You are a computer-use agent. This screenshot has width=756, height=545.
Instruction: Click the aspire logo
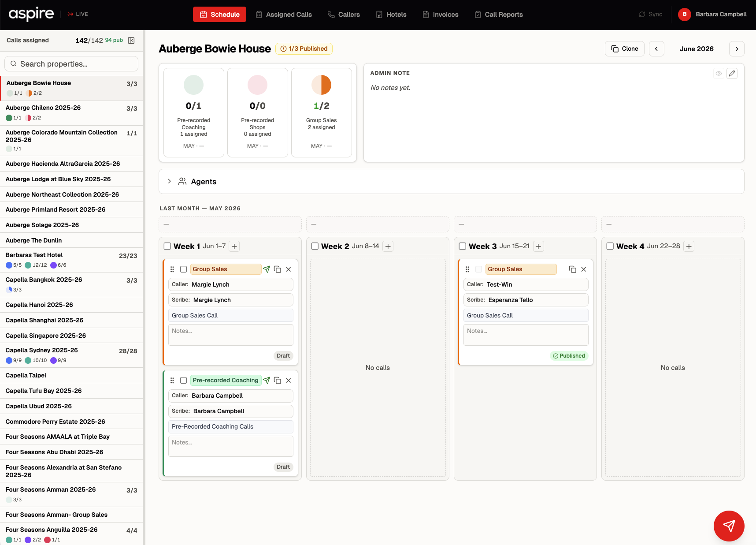coord(31,14)
